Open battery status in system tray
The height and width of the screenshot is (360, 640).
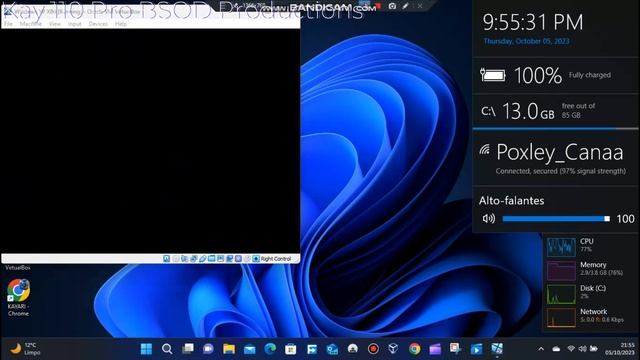point(594,349)
